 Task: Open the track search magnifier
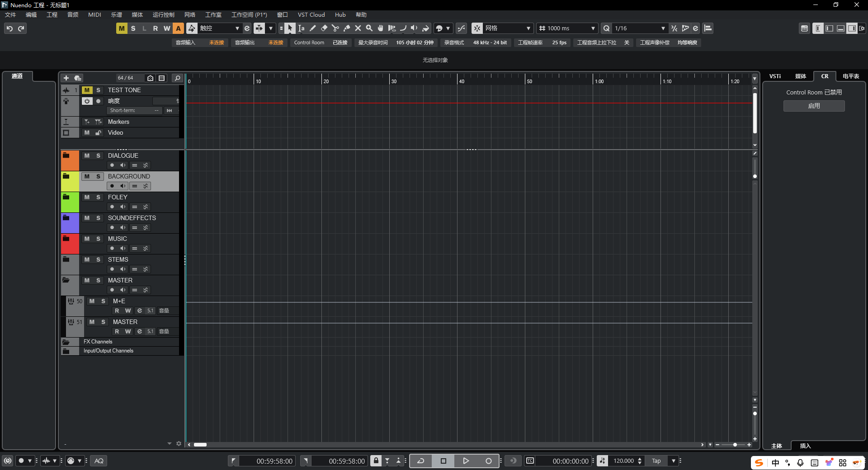pos(178,78)
